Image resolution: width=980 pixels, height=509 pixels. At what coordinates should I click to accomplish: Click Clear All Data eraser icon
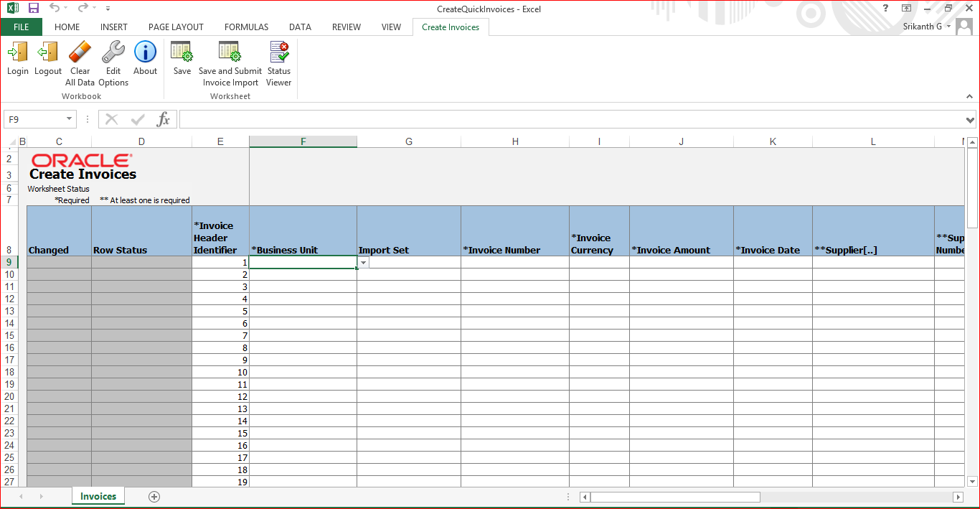[80, 52]
